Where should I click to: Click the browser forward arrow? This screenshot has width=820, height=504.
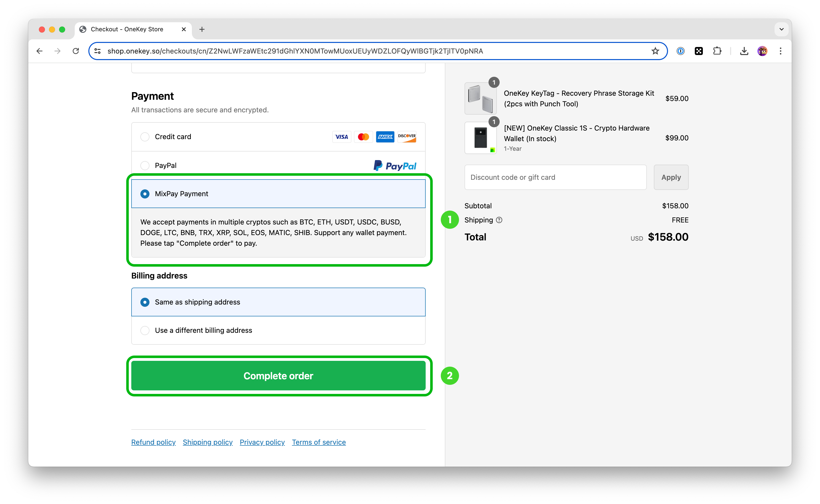[x=58, y=51]
